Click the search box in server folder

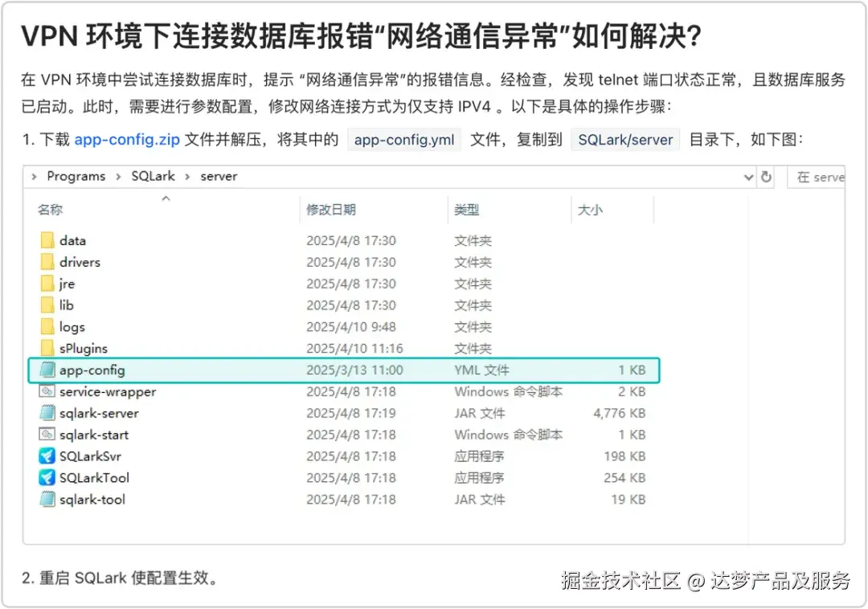pos(817,177)
